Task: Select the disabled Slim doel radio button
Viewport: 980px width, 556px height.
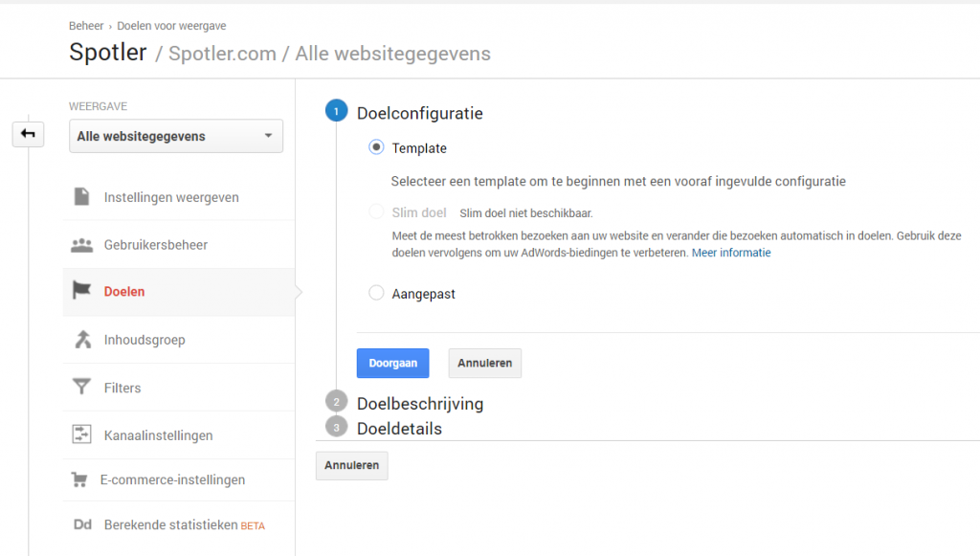Action: (x=376, y=211)
